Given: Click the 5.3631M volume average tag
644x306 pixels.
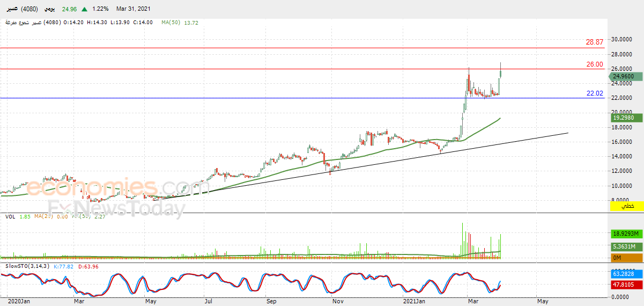Looking at the screenshot, I should (x=625, y=246).
